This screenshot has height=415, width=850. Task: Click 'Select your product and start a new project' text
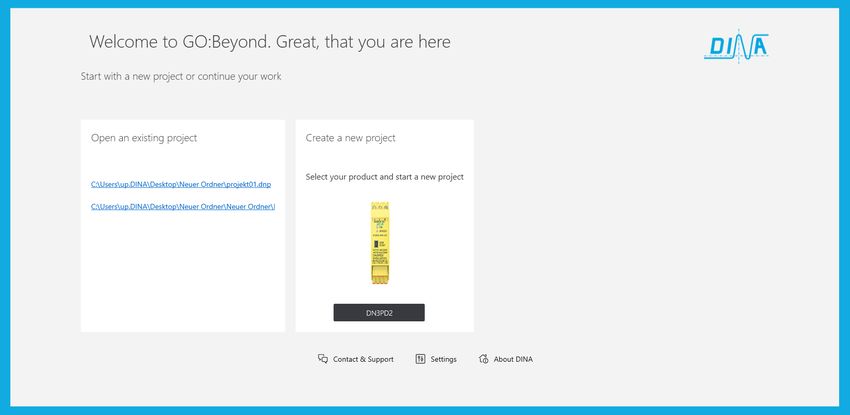point(384,177)
